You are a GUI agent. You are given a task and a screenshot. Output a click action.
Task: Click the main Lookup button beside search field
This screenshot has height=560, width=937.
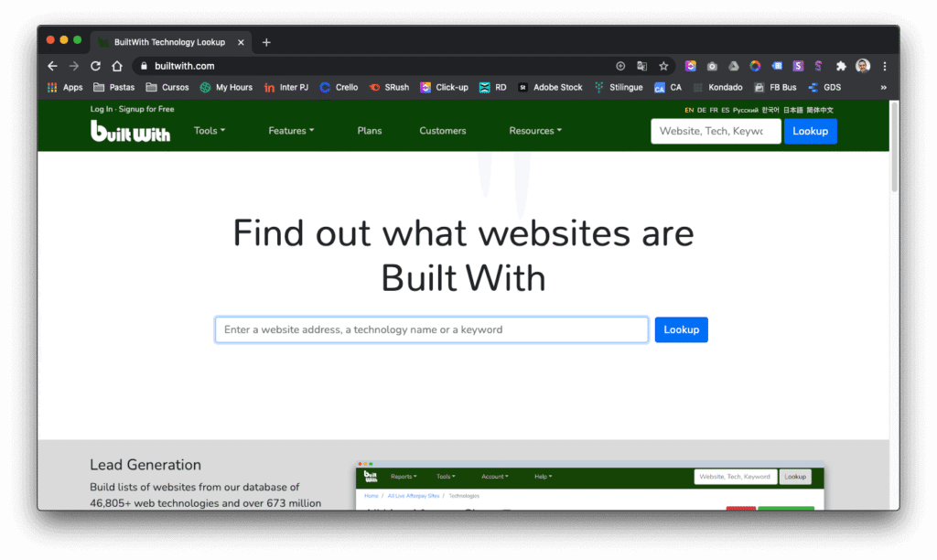681,329
